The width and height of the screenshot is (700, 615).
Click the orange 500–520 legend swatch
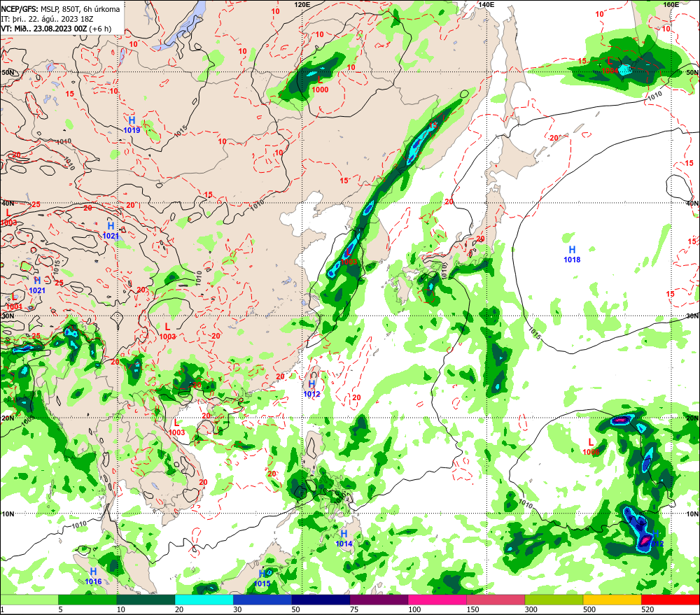coord(612,600)
